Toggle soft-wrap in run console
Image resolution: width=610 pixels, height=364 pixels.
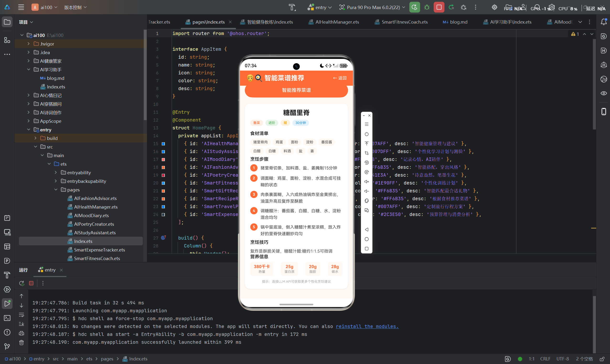[x=22, y=315]
